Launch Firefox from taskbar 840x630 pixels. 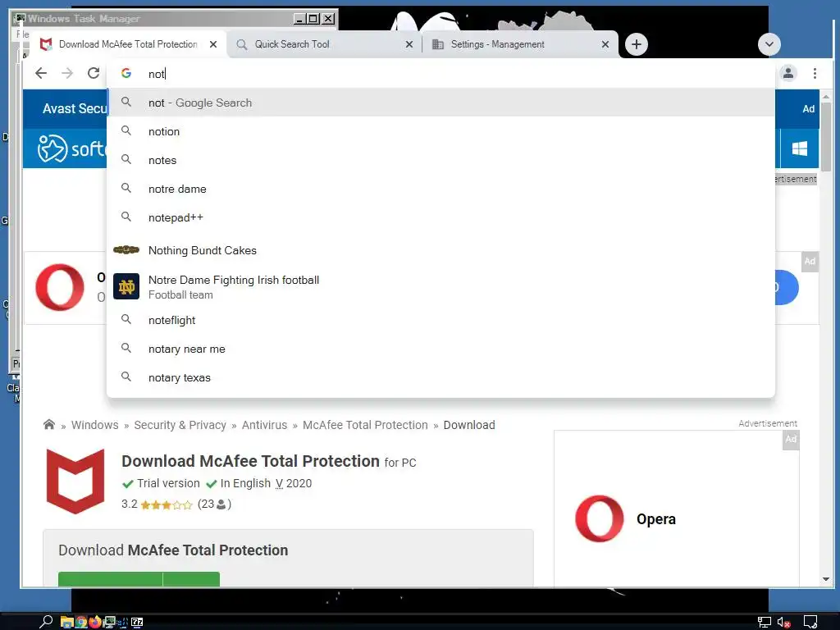pyautogui.click(x=95, y=622)
